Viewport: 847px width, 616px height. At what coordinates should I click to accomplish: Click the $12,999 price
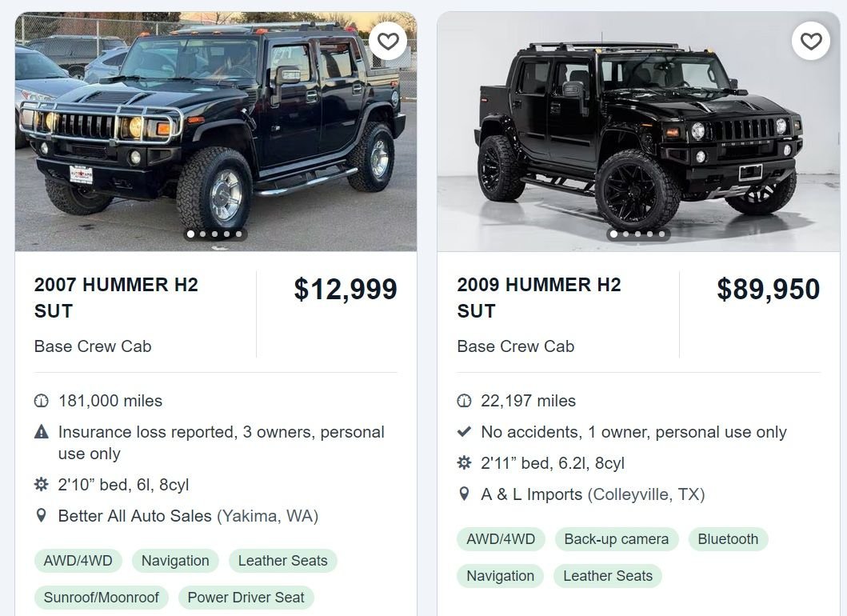coord(346,289)
